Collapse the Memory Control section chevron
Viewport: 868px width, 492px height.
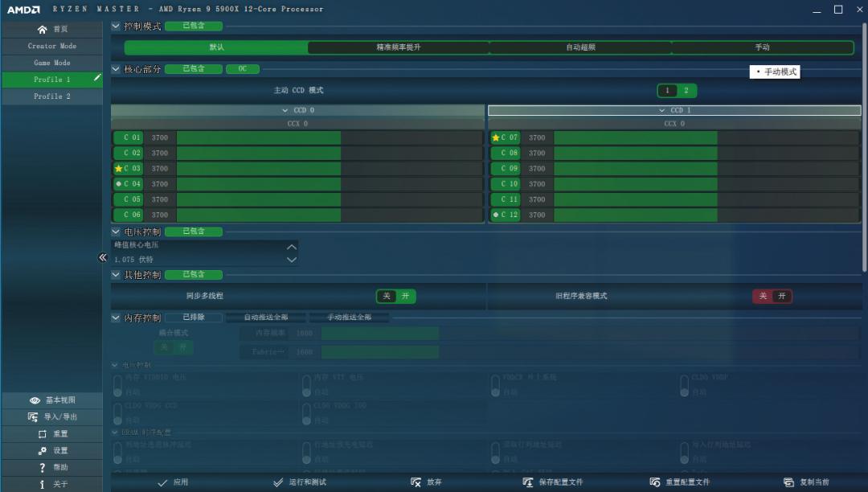point(116,318)
